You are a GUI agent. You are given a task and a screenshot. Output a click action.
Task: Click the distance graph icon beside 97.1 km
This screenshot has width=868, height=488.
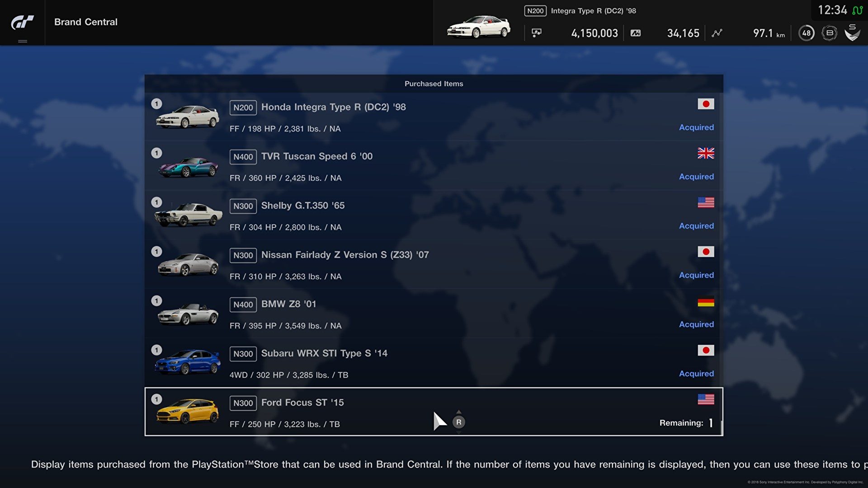click(x=717, y=33)
